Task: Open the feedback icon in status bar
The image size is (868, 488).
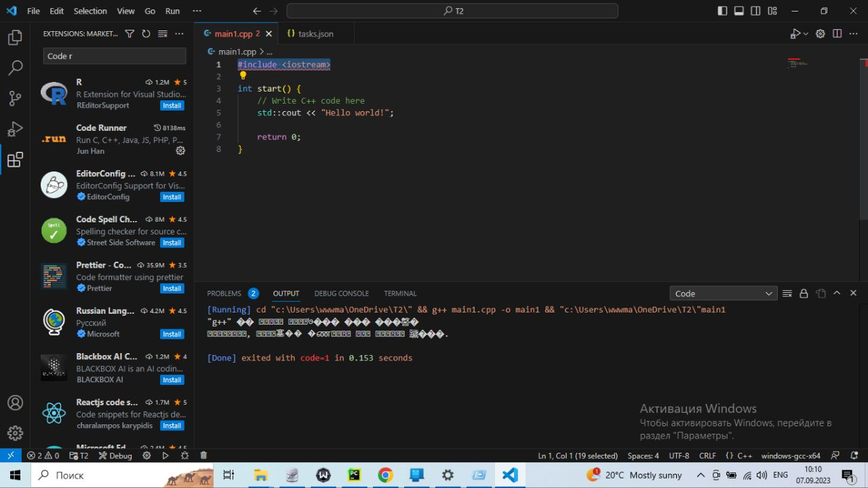Action: (835, 455)
